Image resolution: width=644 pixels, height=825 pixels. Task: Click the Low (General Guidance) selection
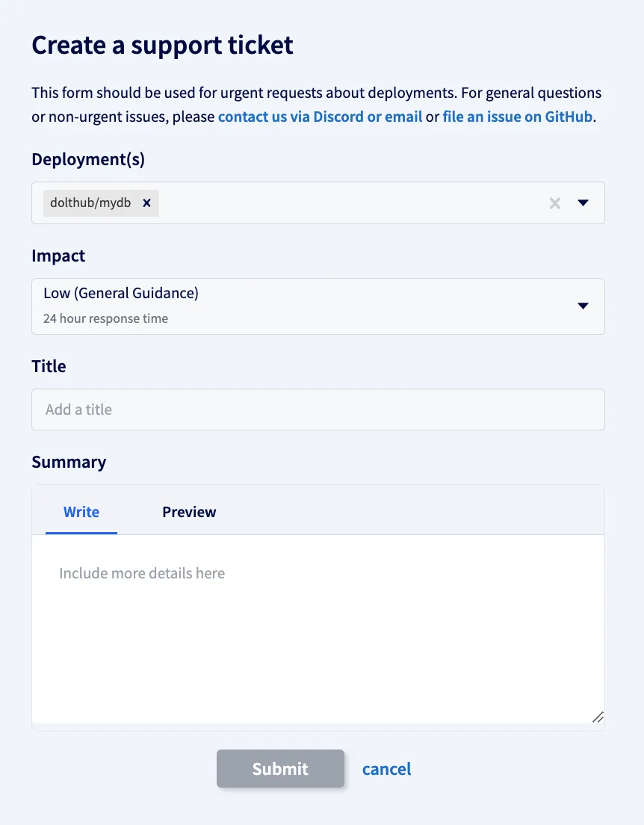coord(121,293)
